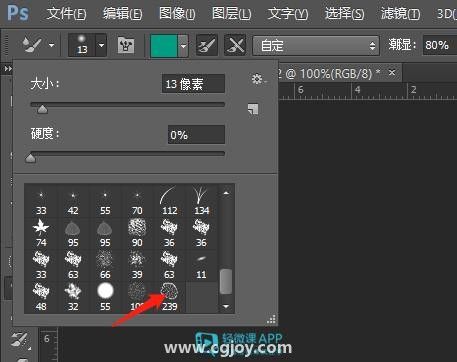The height and width of the screenshot is (362, 457).
Task: Expand the tool preset dropdown arrow
Action: 52,45
